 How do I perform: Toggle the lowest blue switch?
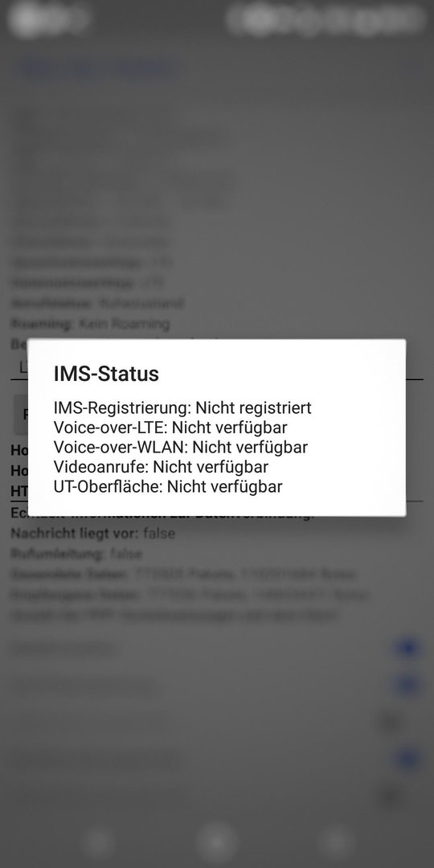pos(407,759)
